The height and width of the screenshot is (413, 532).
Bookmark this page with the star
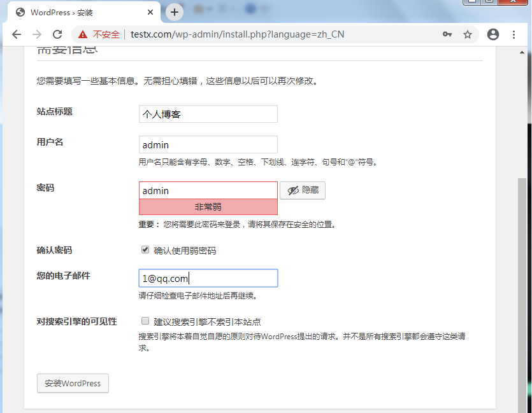468,34
